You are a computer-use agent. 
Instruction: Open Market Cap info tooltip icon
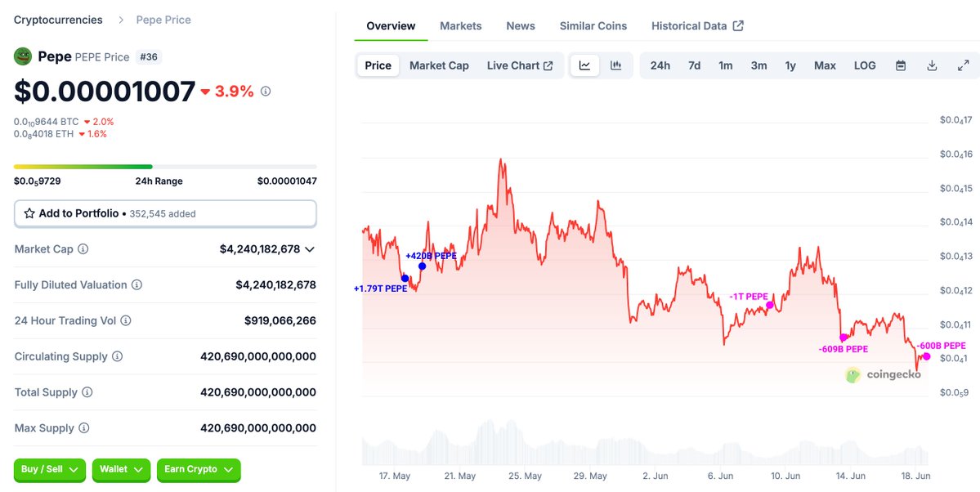coord(83,248)
